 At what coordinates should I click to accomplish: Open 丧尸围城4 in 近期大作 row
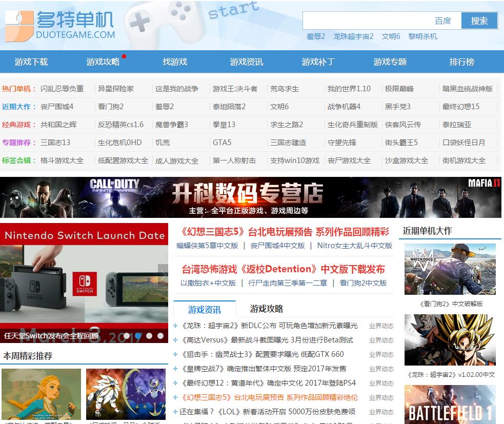click(57, 107)
